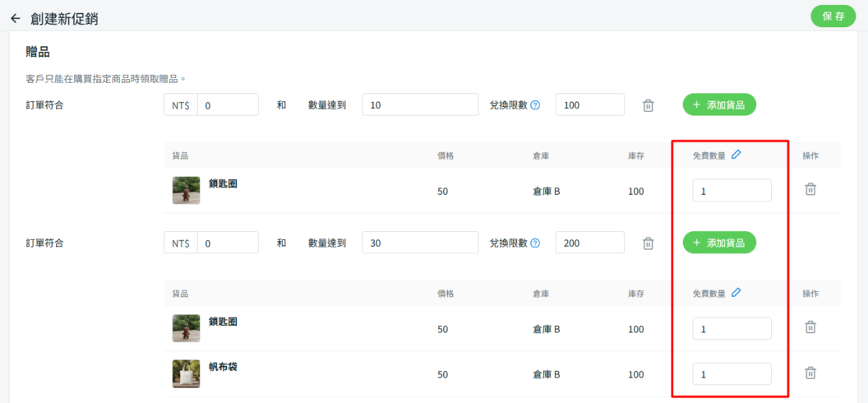Remove 帆布袋 using its trash icon
868x403 pixels.
click(x=810, y=373)
